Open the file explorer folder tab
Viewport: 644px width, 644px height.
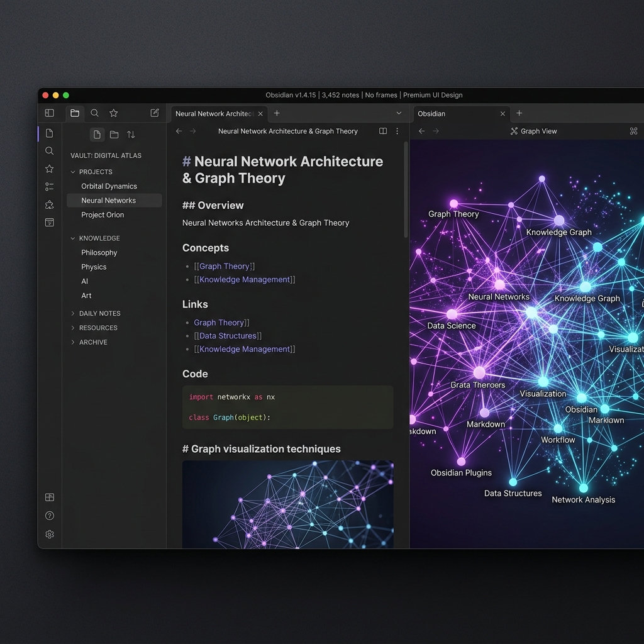75,113
